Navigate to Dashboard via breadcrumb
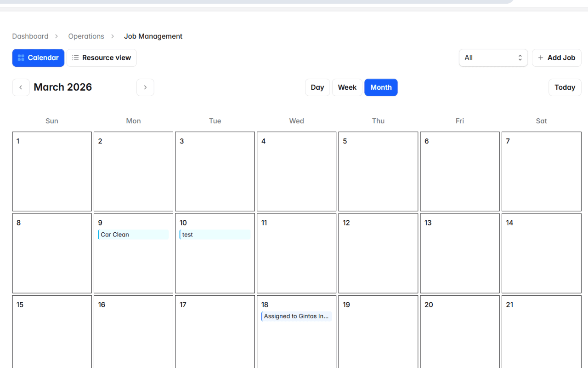588x368 pixels. 30,36
